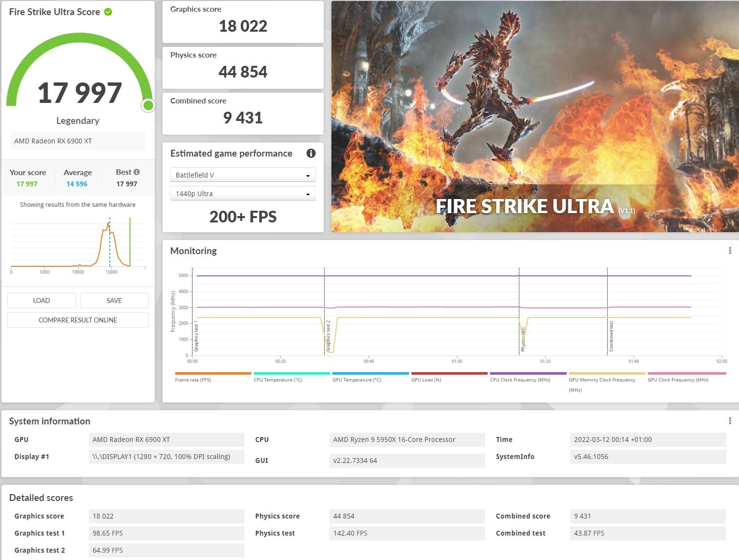The image size is (739, 560).
Task: Click the Physics test marker line
Action: click(519, 311)
